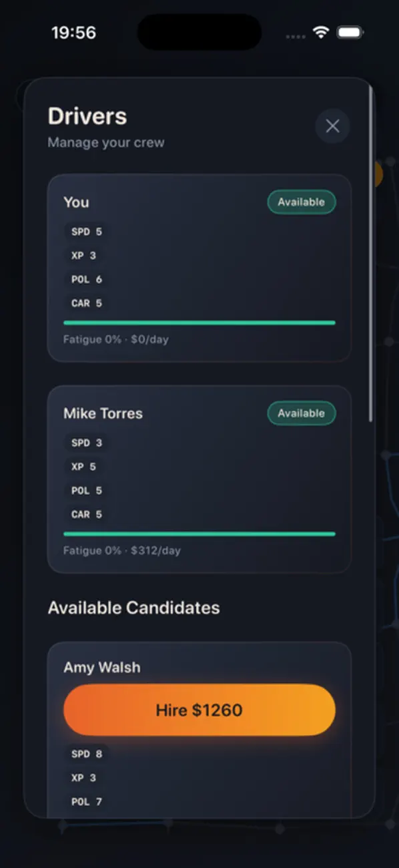The image size is (399, 868).
Task: Tap the Available badge on You card
Action: pyautogui.click(x=302, y=202)
